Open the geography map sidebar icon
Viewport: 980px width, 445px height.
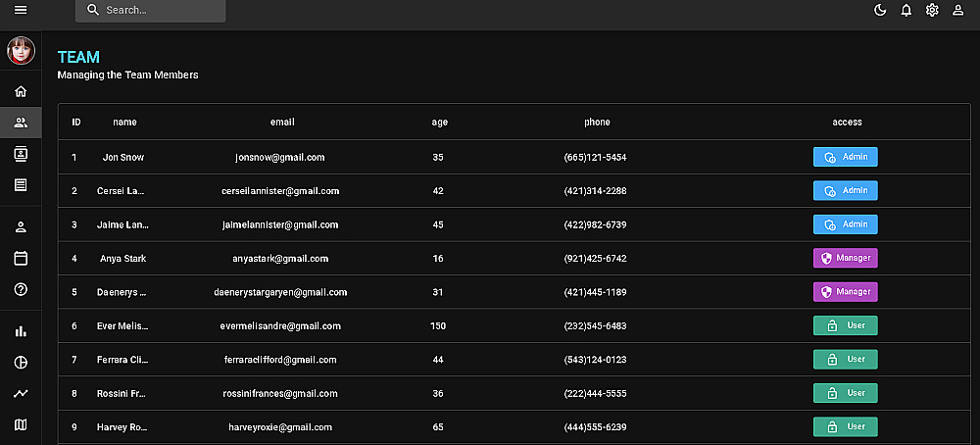point(21,425)
